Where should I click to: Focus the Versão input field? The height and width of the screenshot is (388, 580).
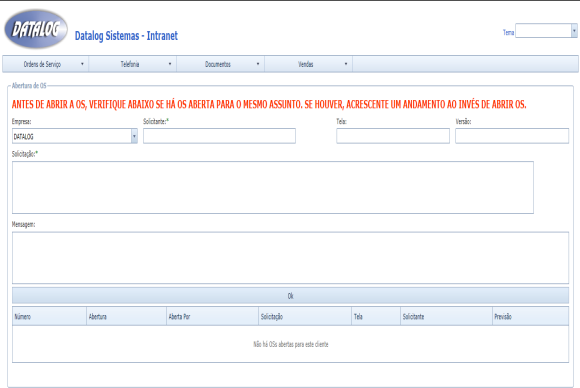512,136
